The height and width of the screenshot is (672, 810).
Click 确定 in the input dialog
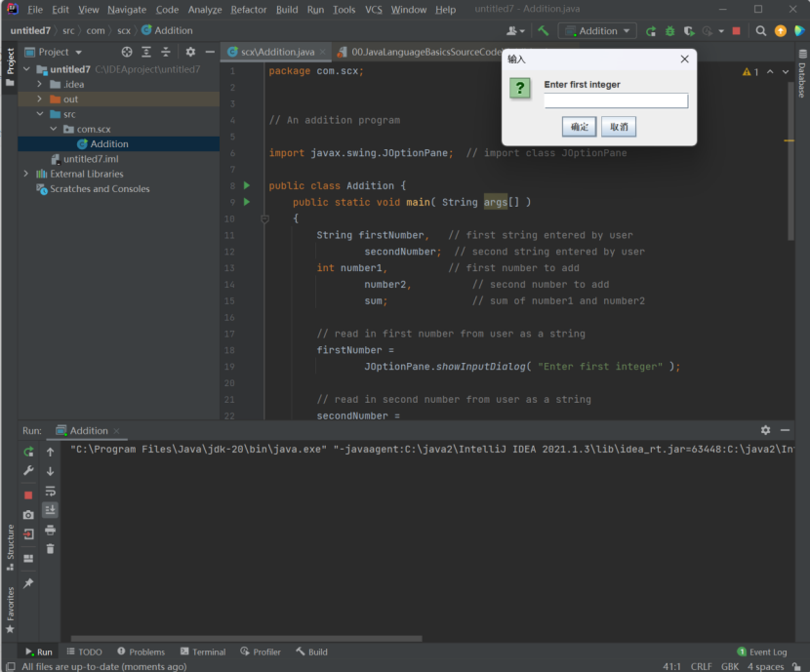click(579, 127)
